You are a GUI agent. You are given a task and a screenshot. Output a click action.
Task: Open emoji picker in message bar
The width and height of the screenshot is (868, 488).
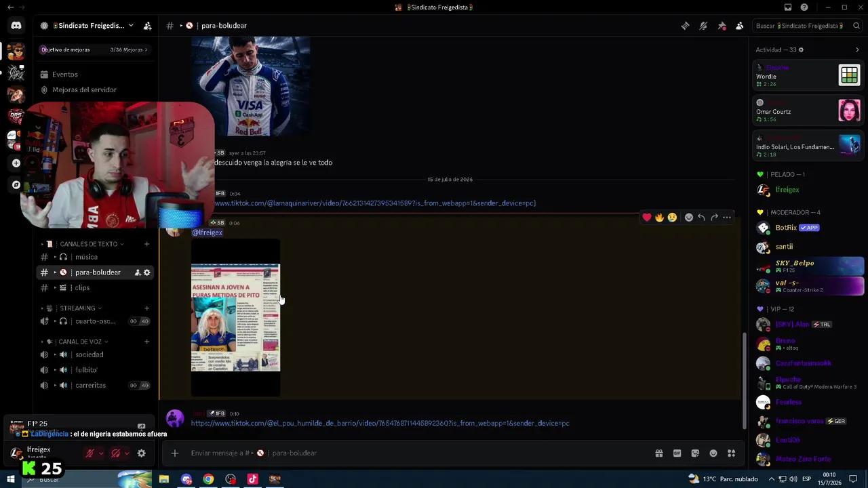pyautogui.click(x=713, y=453)
